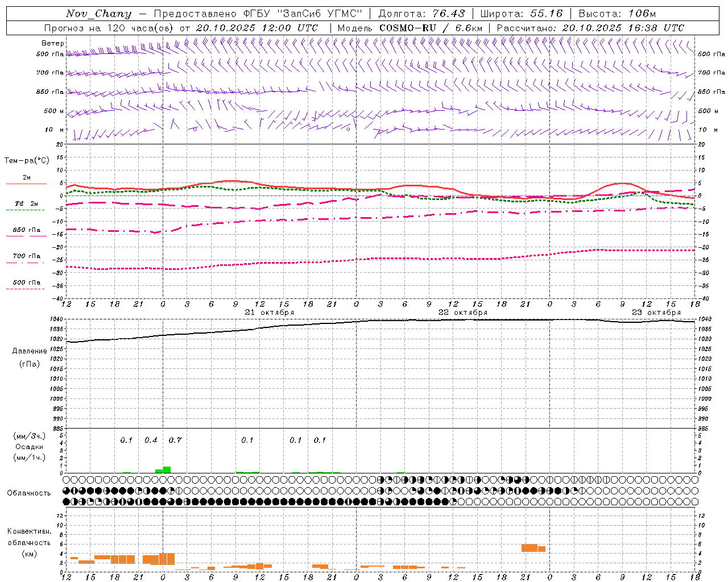
Task: Click the Широта: 55.16 value
Action: click(522, 14)
